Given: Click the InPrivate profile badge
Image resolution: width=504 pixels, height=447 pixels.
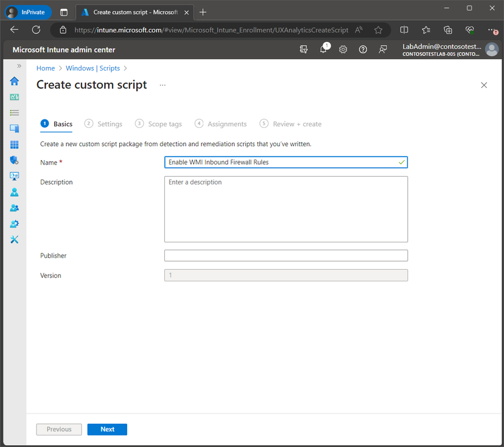Looking at the screenshot, I should pyautogui.click(x=28, y=12).
